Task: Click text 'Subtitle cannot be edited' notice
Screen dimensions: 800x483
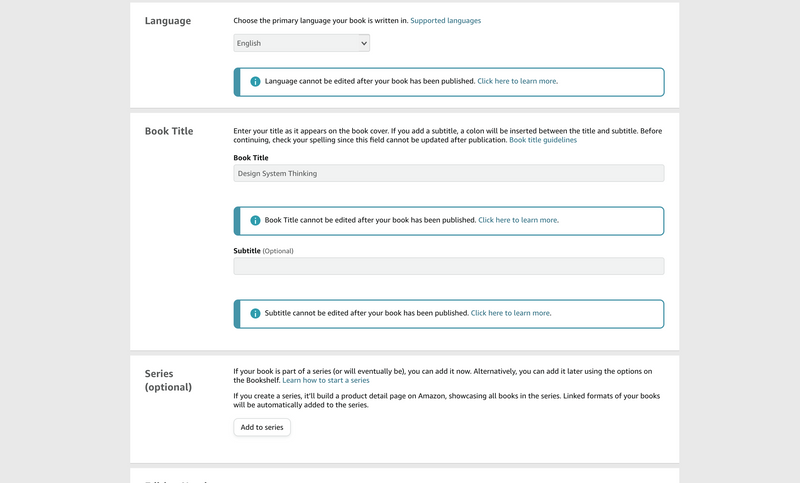Action: pos(366,313)
